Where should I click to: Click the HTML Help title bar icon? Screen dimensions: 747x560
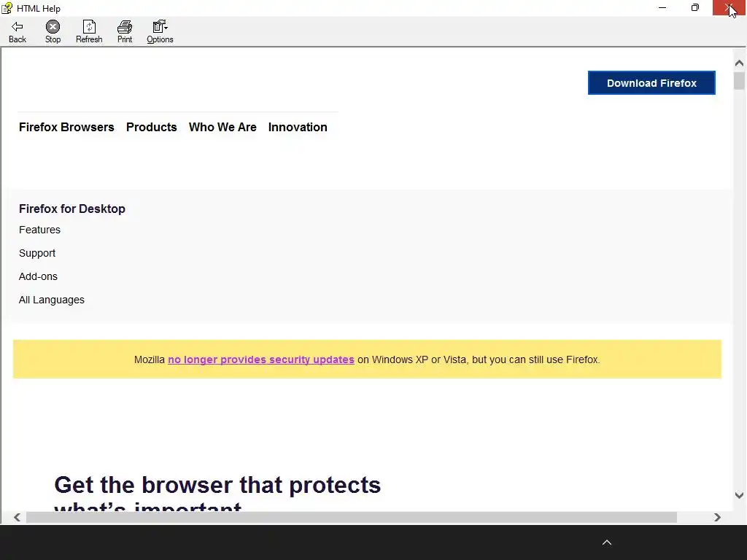click(x=7, y=8)
